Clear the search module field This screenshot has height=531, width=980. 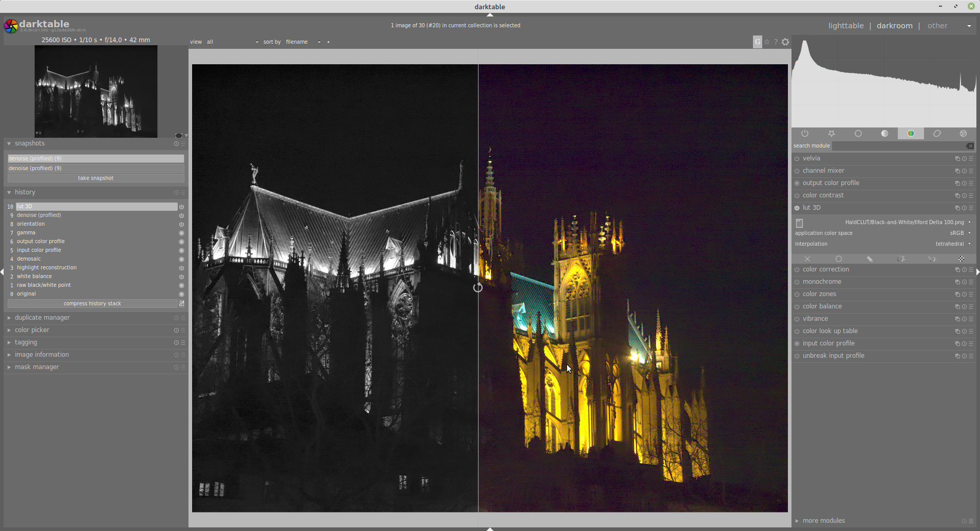pyautogui.click(x=970, y=146)
